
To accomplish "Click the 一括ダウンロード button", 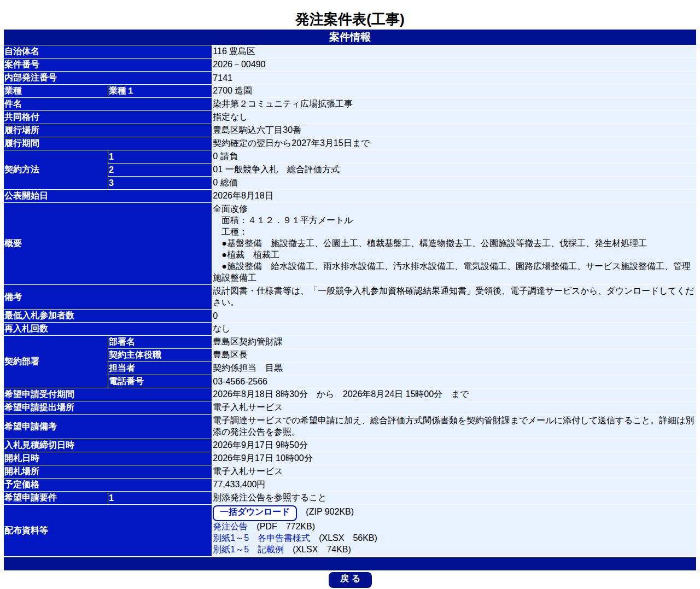I will pyautogui.click(x=255, y=512).
